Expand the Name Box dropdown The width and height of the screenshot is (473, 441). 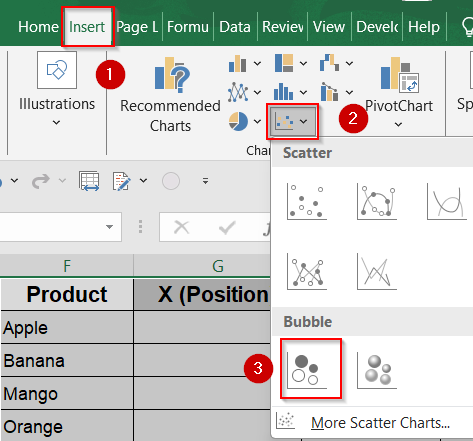[109, 227]
